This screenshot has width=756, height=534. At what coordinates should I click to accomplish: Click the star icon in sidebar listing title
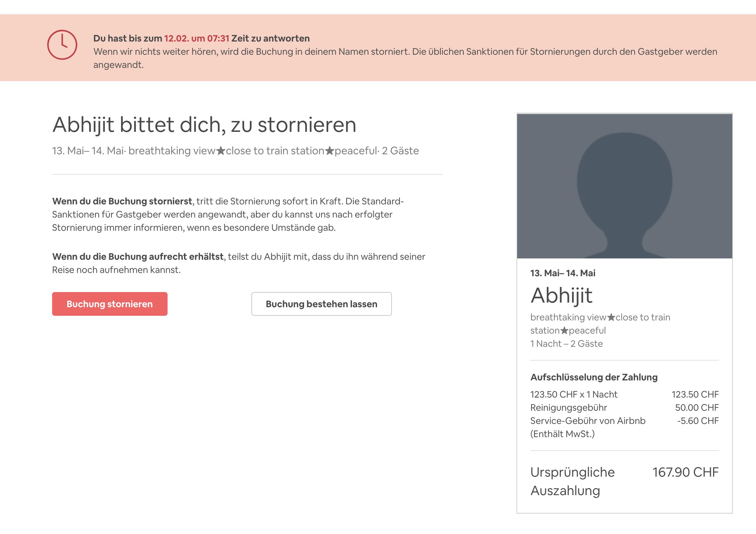(611, 317)
